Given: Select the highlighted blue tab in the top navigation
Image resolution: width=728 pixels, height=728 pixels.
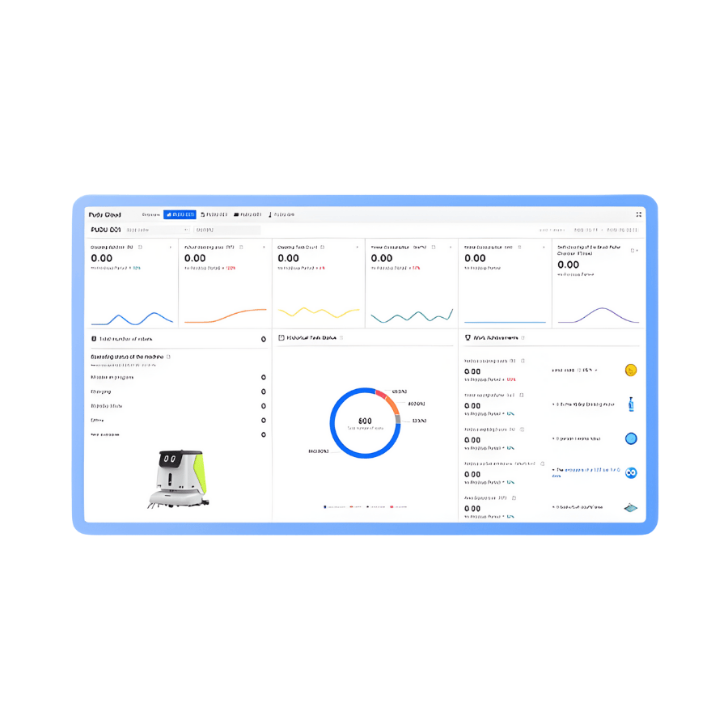Looking at the screenshot, I should click(180, 215).
